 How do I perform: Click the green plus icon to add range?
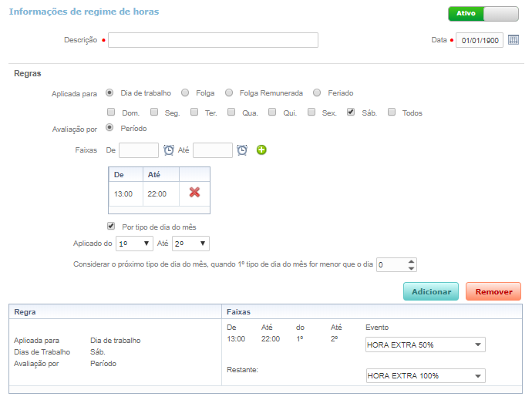click(x=261, y=150)
